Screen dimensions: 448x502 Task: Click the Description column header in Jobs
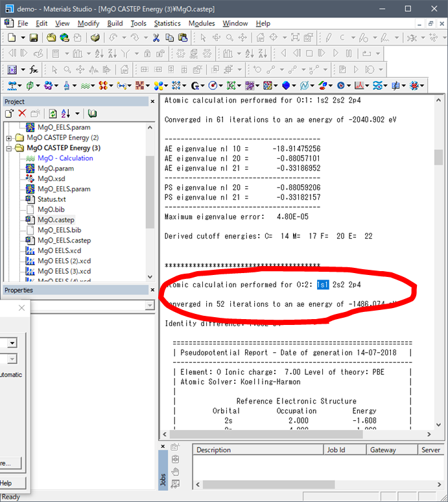click(258, 450)
